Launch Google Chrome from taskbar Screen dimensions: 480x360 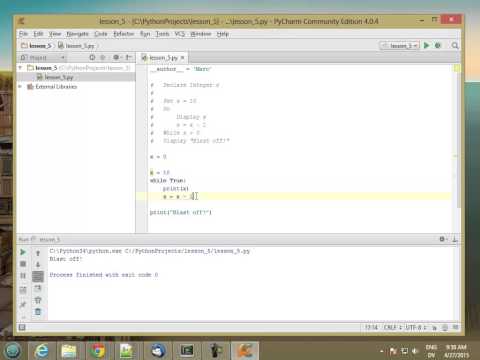pyautogui.click(x=97, y=351)
